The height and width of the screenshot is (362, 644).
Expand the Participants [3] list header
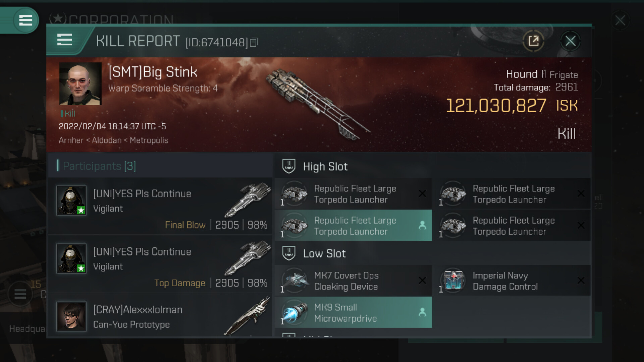[x=99, y=166]
